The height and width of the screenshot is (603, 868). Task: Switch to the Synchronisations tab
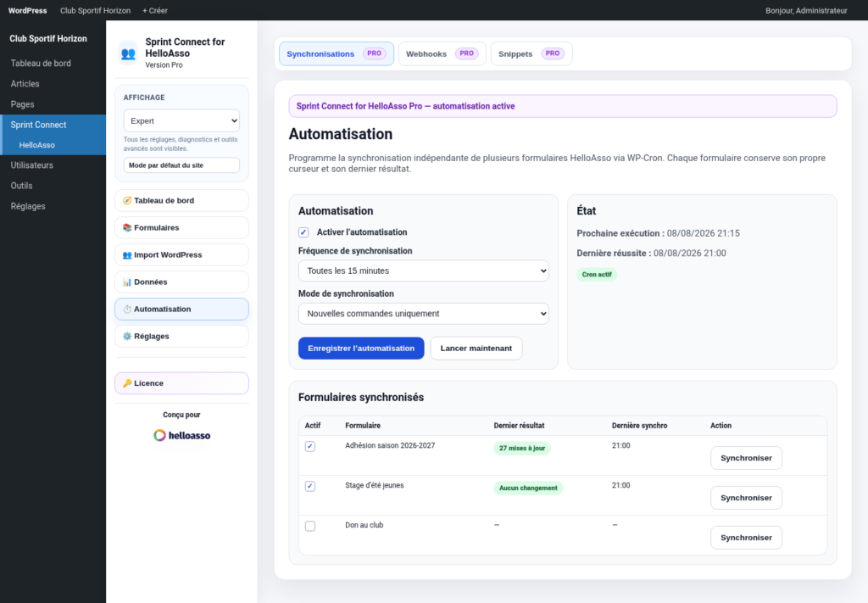tap(336, 53)
